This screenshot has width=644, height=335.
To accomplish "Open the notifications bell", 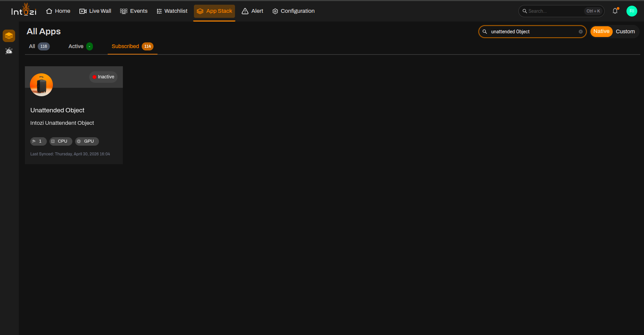I will coord(615,11).
